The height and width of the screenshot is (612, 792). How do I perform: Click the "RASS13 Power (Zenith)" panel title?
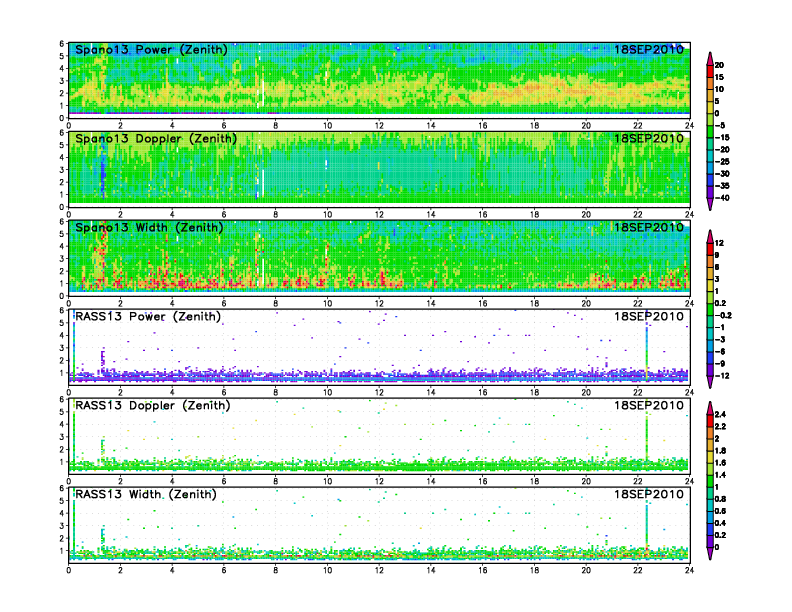[148, 317]
